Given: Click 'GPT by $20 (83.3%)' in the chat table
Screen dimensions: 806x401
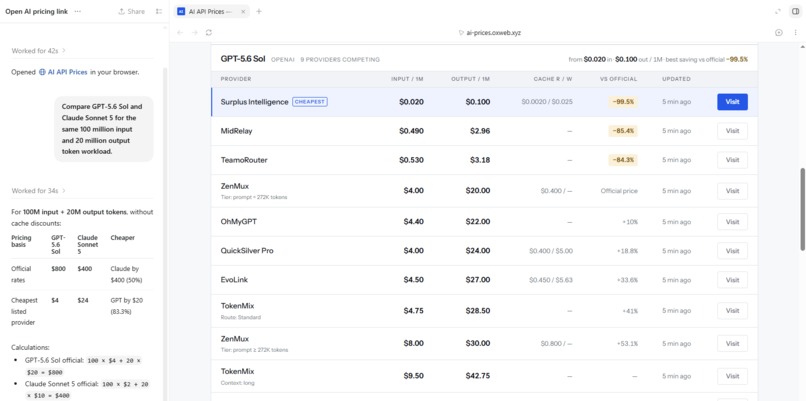Looking at the screenshot, I should tap(127, 305).
